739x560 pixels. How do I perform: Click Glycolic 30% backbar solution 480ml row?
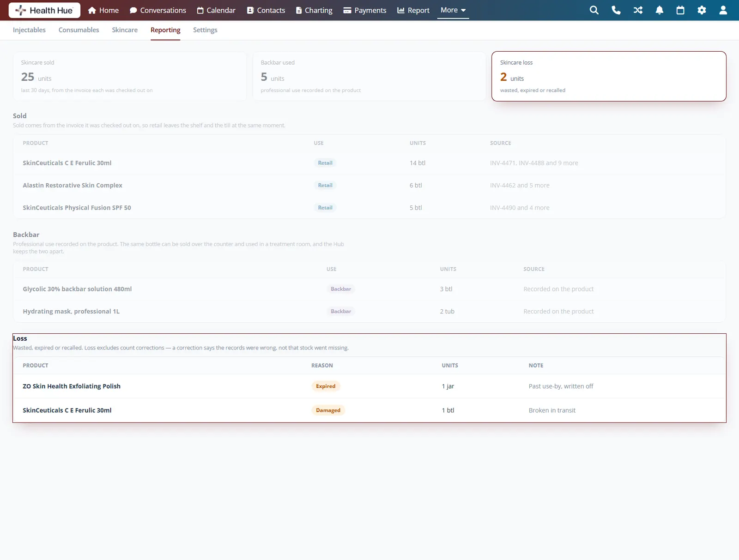coord(369,289)
